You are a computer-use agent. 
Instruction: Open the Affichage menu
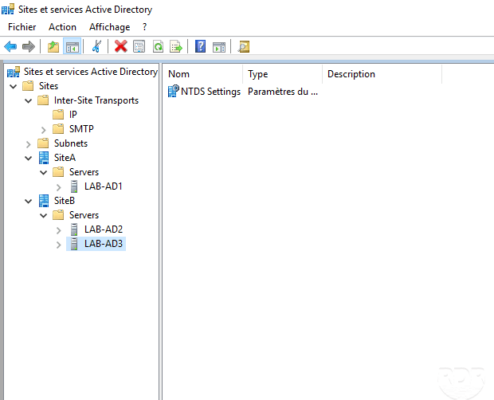tap(109, 27)
